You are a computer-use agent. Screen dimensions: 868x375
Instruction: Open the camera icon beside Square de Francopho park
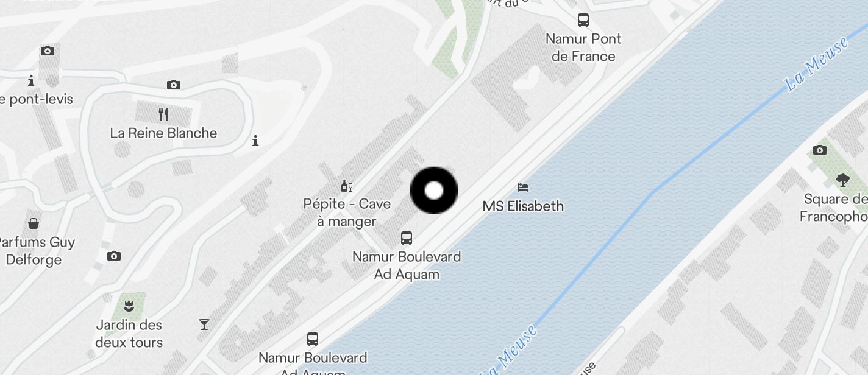pos(820,150)
